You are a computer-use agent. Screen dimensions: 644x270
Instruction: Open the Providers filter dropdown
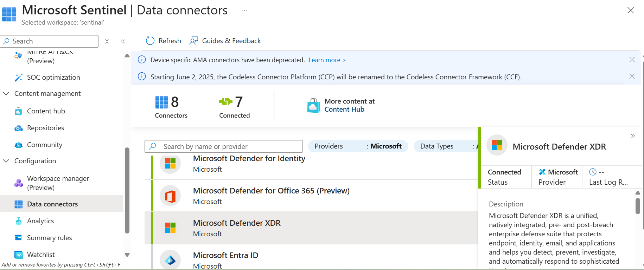click(358, 146)
